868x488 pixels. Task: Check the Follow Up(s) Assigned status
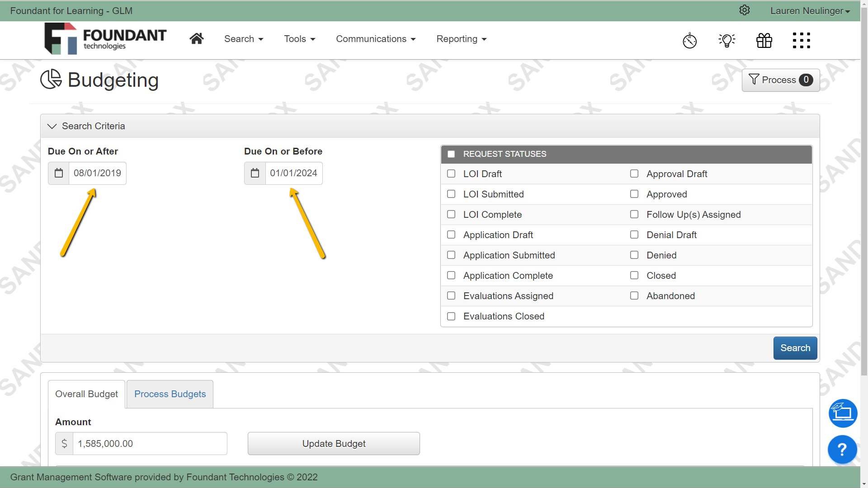point(634,214)
